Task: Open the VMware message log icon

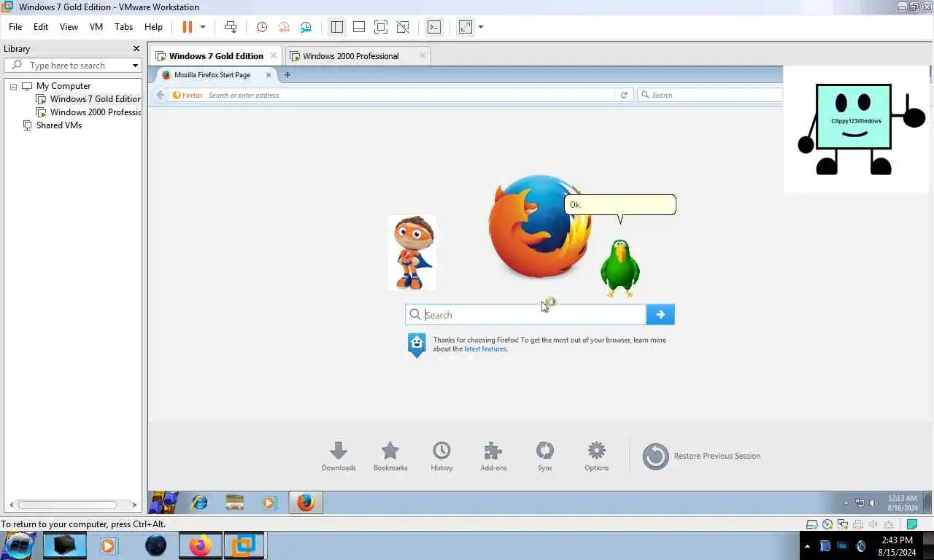Action: click(912, 524)
